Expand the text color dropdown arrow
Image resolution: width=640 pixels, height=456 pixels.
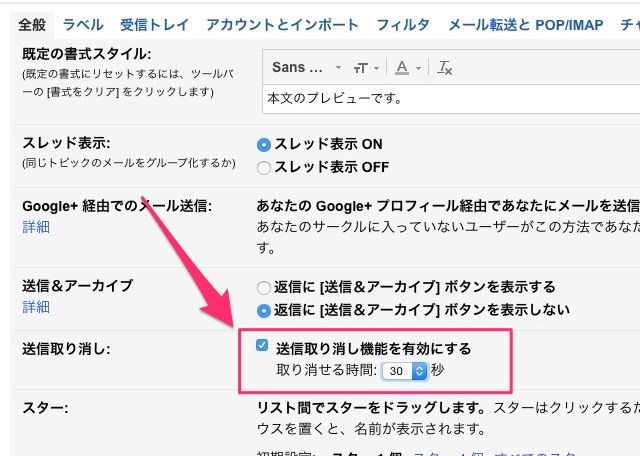pyautogui.click(x=418, y=68)
